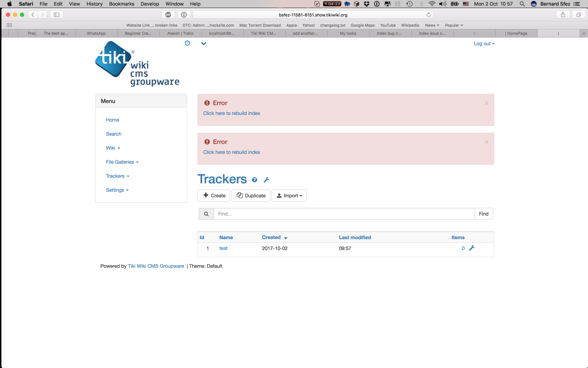Click the Dropbox menu bar icon
Image resolution: width=588 pixels, height=368 pixels.
click(366, 4)
